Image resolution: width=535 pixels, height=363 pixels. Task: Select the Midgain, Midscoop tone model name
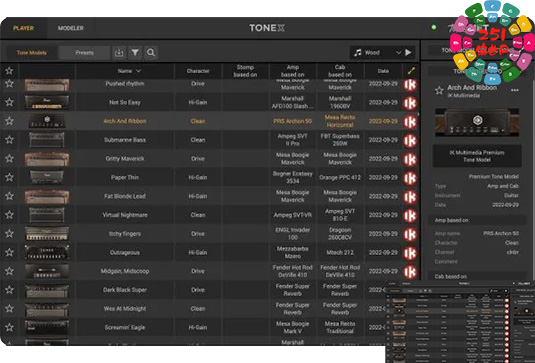[125, 271]
